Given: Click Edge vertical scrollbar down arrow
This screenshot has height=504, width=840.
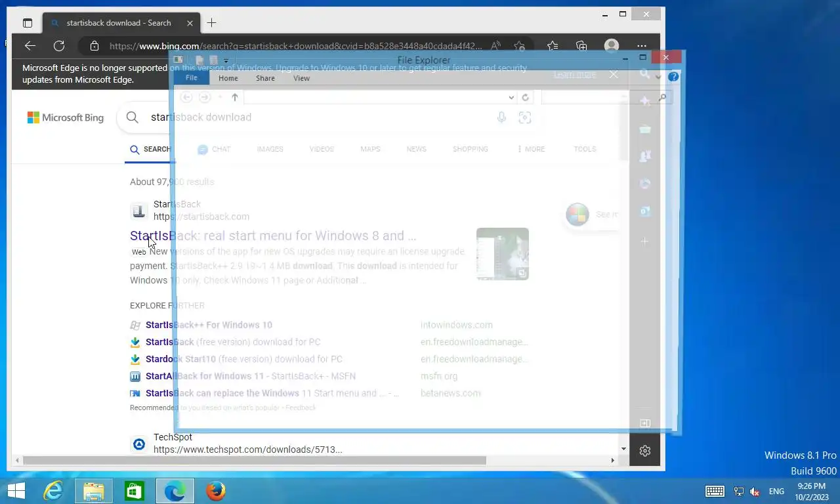Looking at the screenshot, I should point(623,449).
